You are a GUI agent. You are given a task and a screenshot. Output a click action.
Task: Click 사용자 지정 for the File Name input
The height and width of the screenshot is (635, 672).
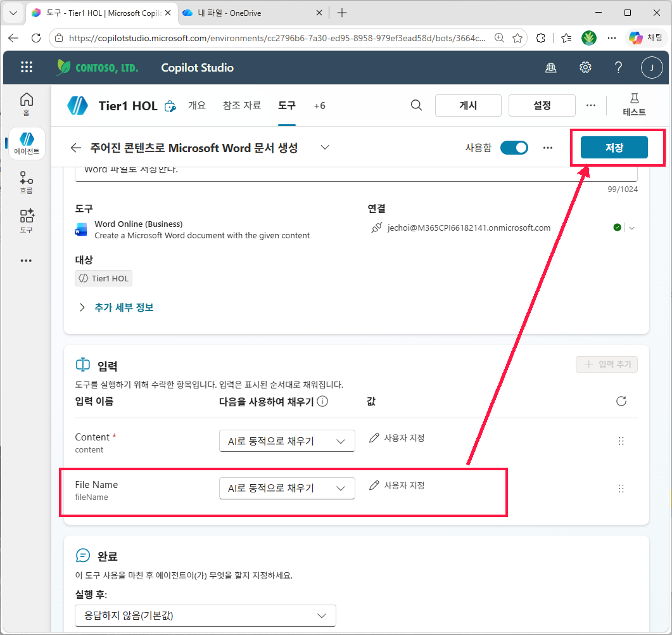click(x=396, y=485)
